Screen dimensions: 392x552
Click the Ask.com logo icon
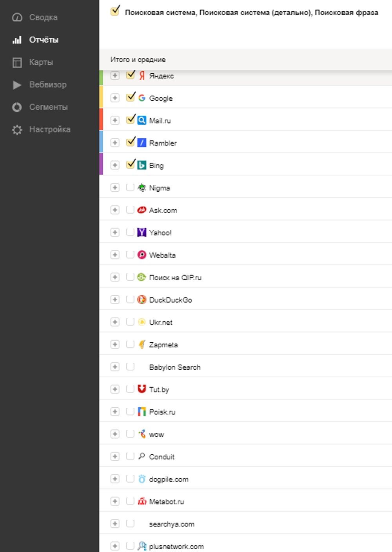tap(142, 210)
